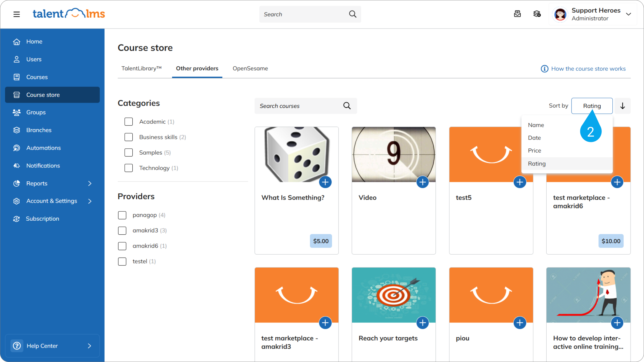
Task: Click the $5.00 price tag
Action: 321,241
